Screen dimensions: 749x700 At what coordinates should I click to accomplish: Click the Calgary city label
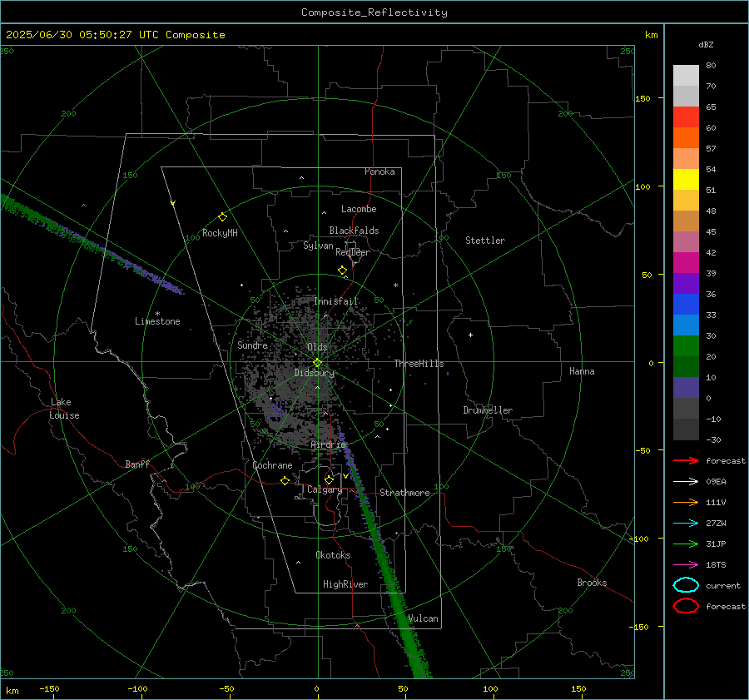[x=325, y=489]
